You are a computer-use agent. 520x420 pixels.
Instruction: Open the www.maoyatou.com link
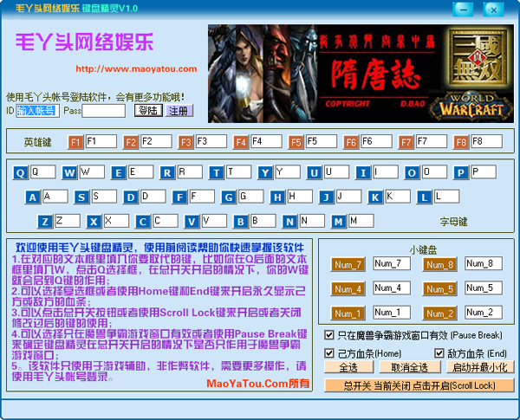(136, 68)
